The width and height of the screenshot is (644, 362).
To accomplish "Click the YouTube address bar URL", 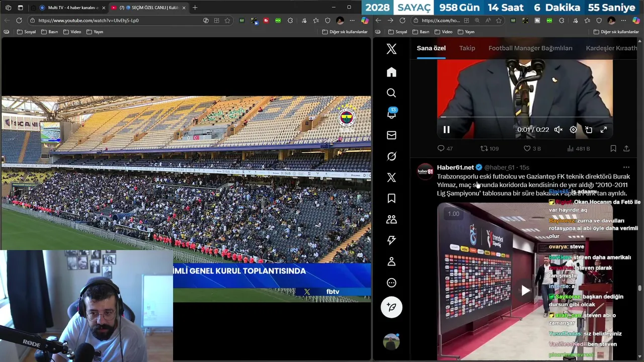I will (x=89, y=21).
